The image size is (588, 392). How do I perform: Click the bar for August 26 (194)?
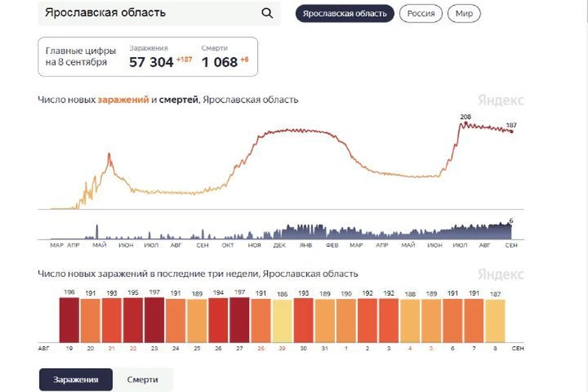click(218, 320)
